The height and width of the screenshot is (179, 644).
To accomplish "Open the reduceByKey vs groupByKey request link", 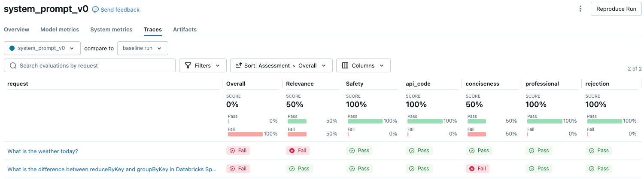I will [x=112, y=169].
